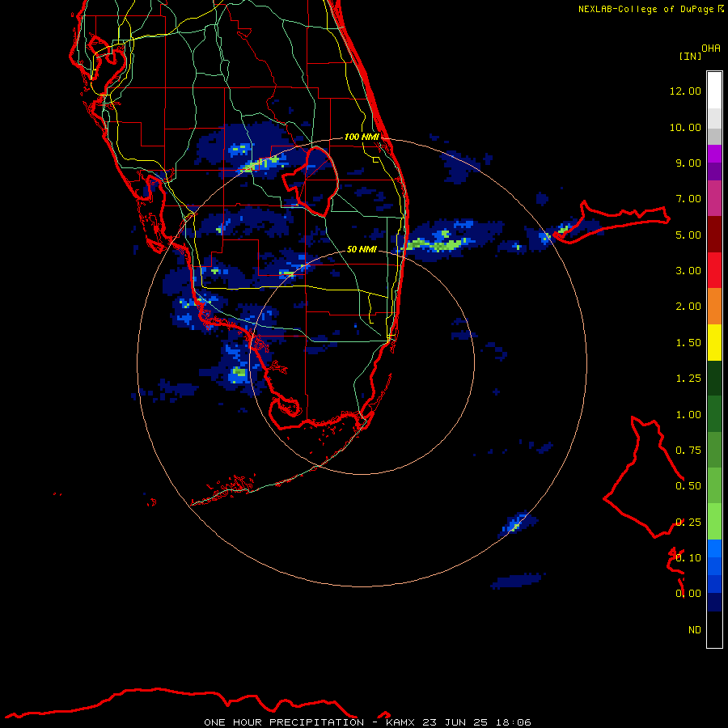Select the bright magenta legend swatch
The width and height of the screenshot is (728, 728).
point(714,154)
